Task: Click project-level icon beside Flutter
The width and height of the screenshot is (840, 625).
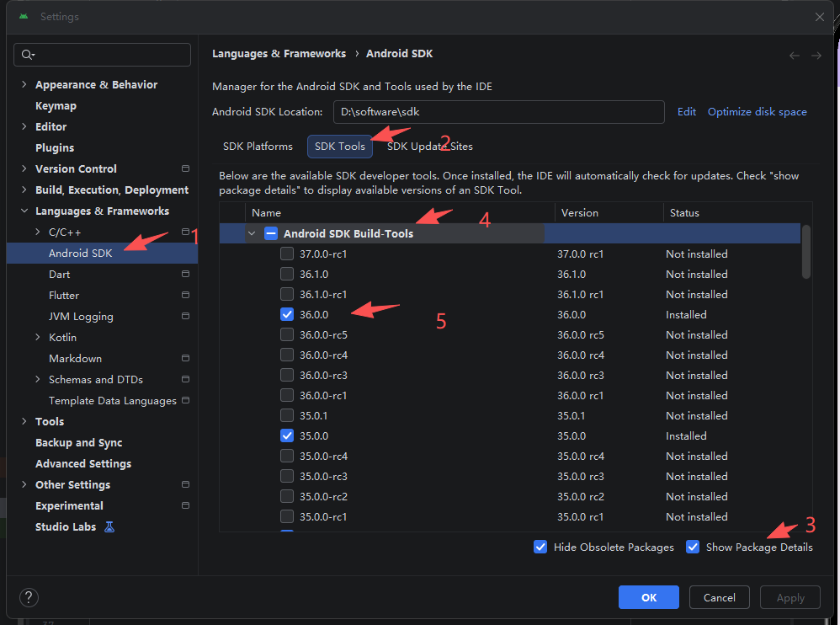Action: 185,295
